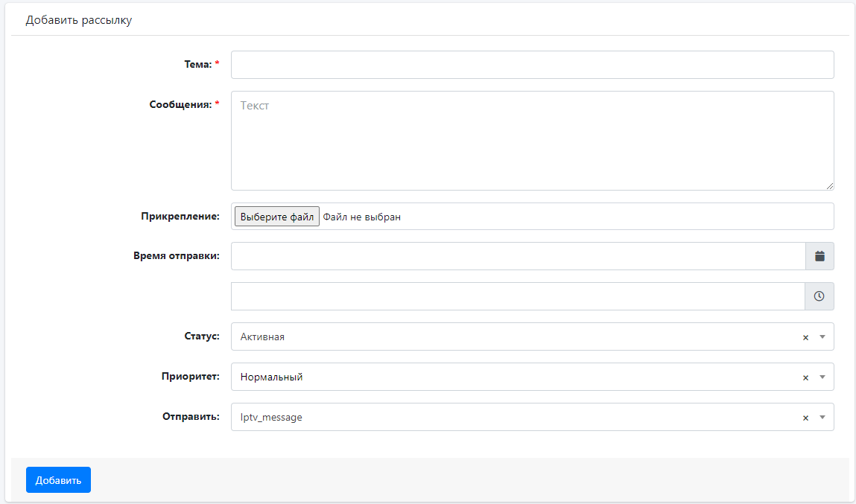Clear the Статус selection with the x
Viewport: 856px width, 504px height.
(805, 337)
